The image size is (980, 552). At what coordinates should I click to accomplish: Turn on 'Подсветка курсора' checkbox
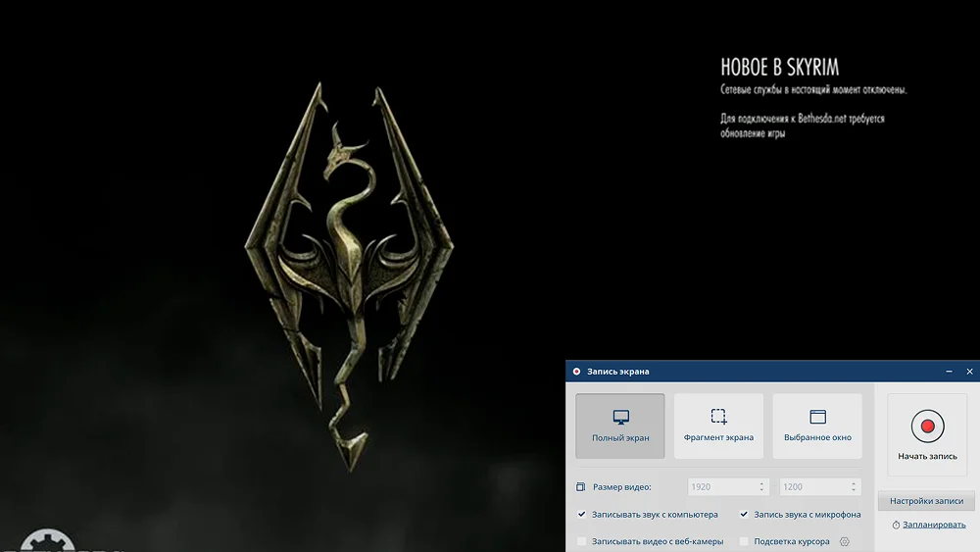(744, 541)
